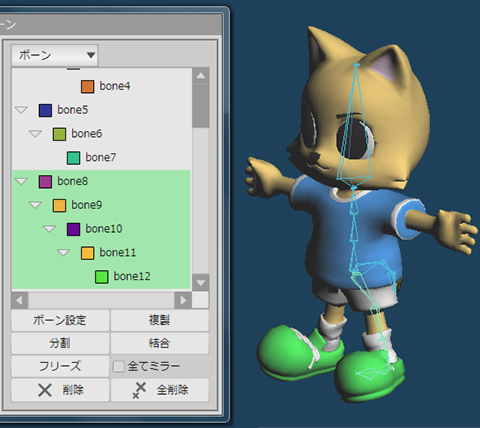Click the フリーズ button

(x=60, y=366)
